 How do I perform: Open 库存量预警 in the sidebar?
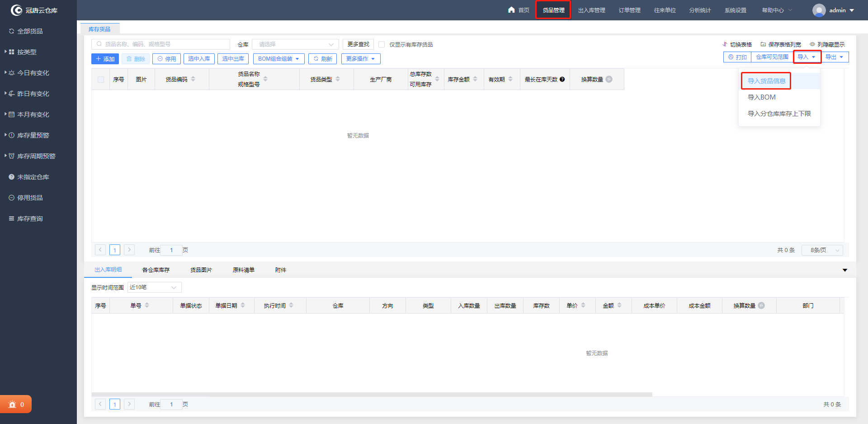33,135
